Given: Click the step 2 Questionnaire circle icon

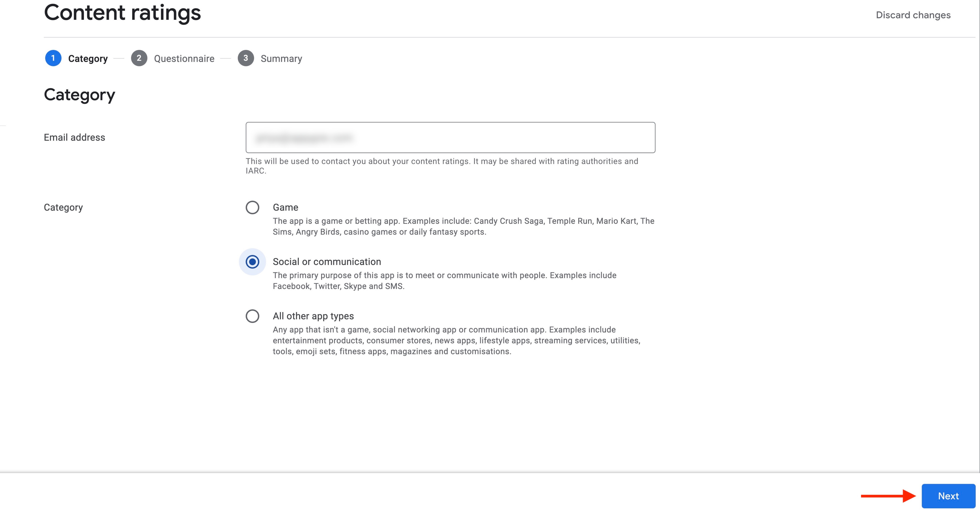Looking at the screenshot, I should [139, 58].
